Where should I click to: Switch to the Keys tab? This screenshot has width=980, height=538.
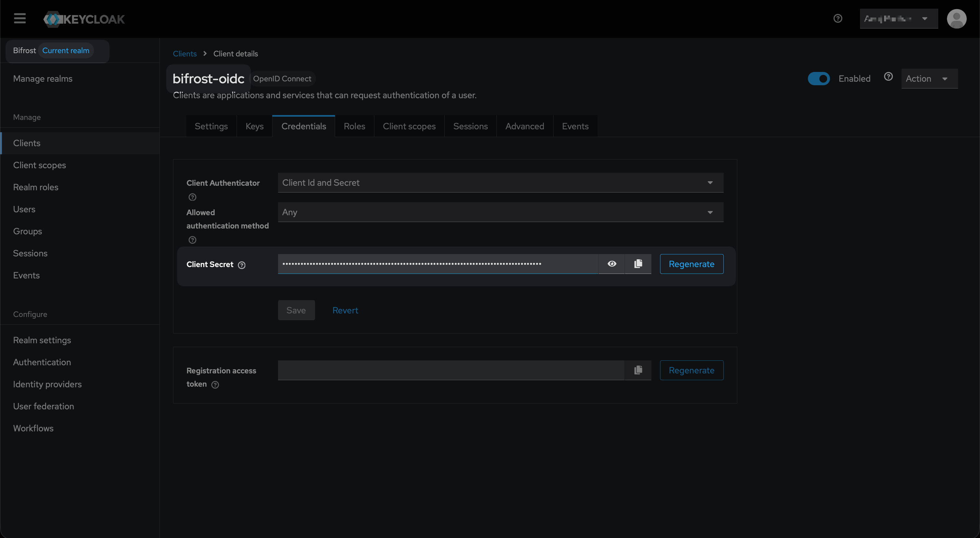pyautogui.click(x=254, y=126)
